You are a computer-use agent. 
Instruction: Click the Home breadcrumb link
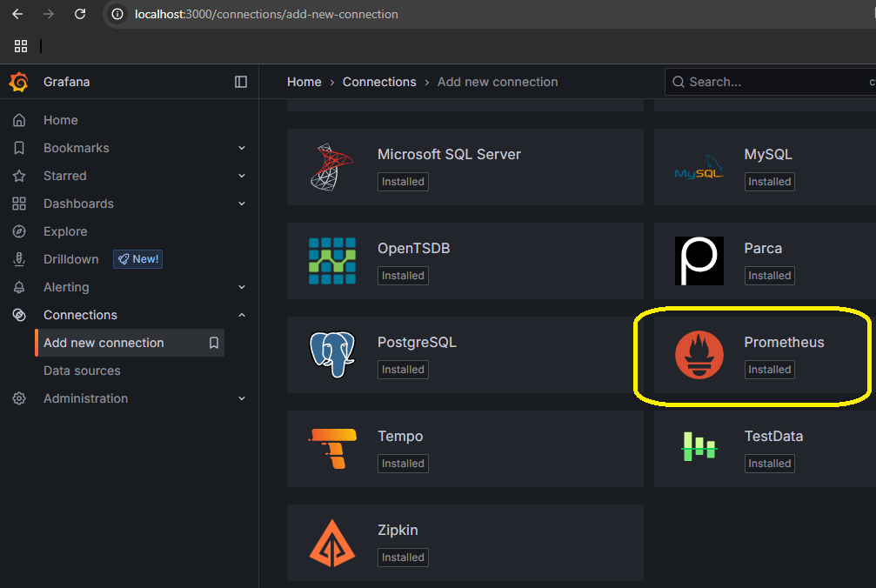[x=304, y=82]
